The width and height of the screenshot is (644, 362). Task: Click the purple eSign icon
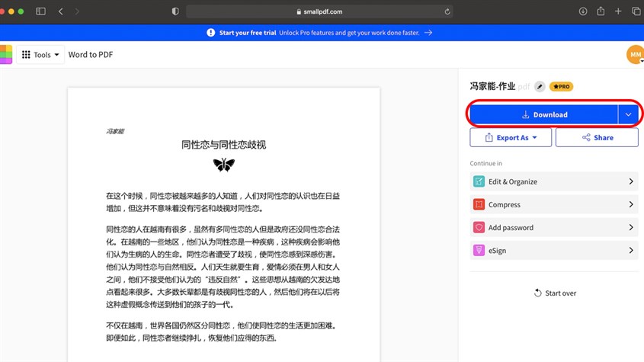(479, 251)
